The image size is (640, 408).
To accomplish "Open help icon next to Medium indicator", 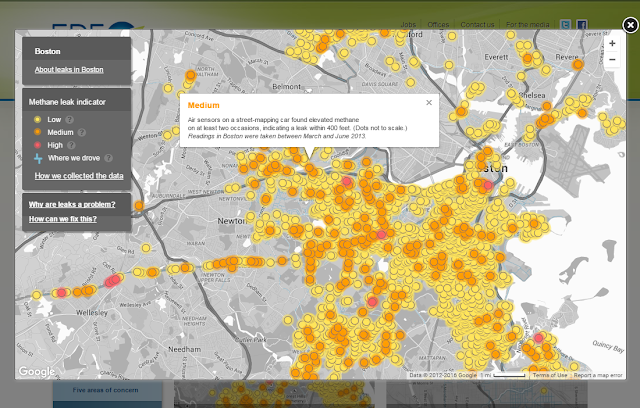I will tap(82, 132).
